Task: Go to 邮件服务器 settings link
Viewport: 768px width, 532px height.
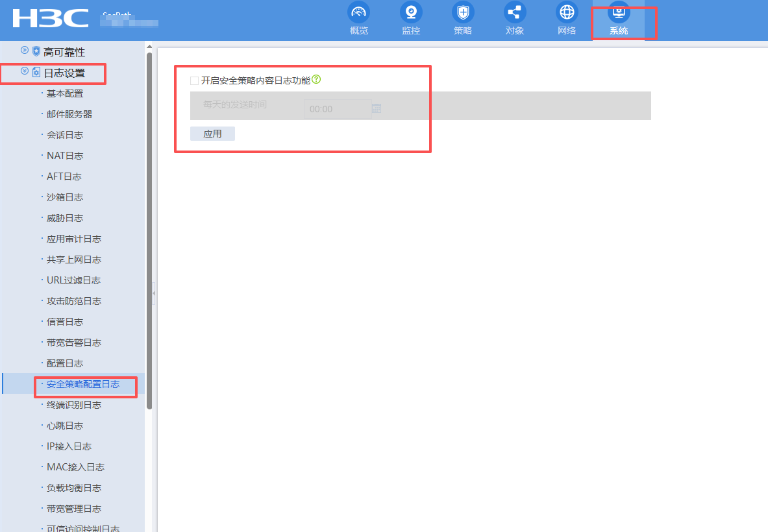Action: tap(69, 114)
